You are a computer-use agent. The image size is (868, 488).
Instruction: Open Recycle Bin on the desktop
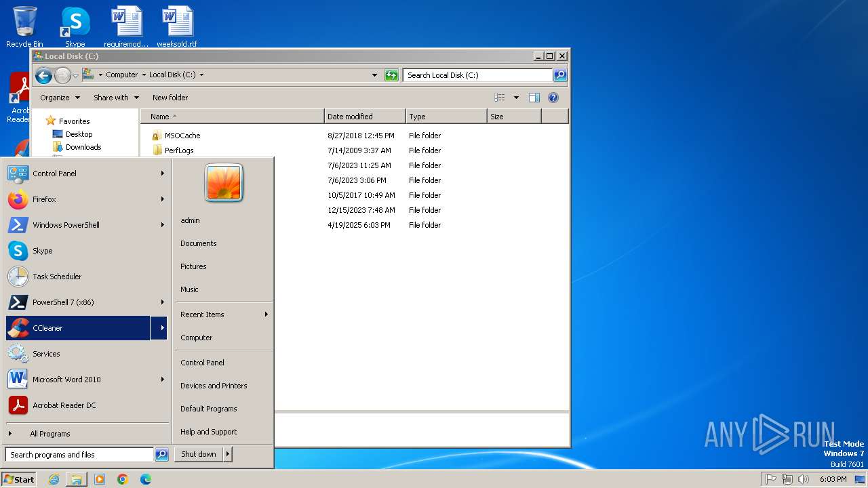pyautogui.click(x=24, y=27)
